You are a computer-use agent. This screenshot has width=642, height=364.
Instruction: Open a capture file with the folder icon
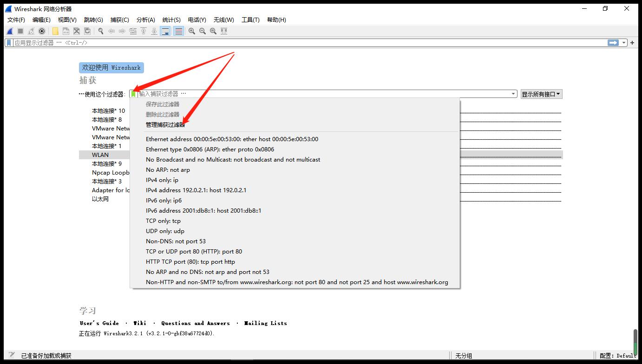(55, 31)
